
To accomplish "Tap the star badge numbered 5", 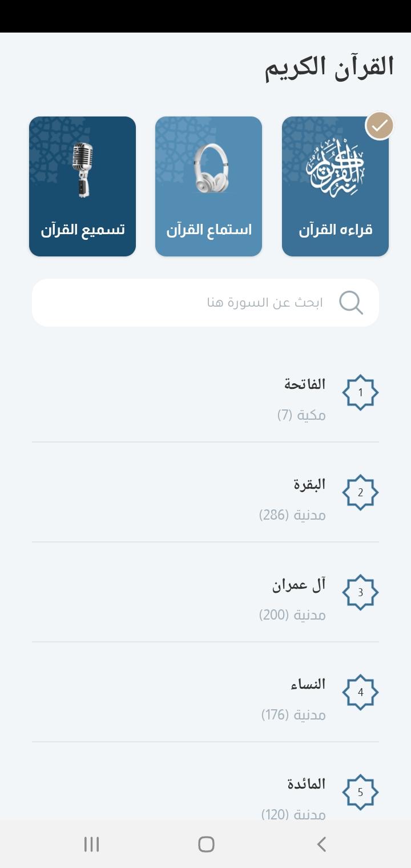I will pyautogui.click(x=360, y=793).
